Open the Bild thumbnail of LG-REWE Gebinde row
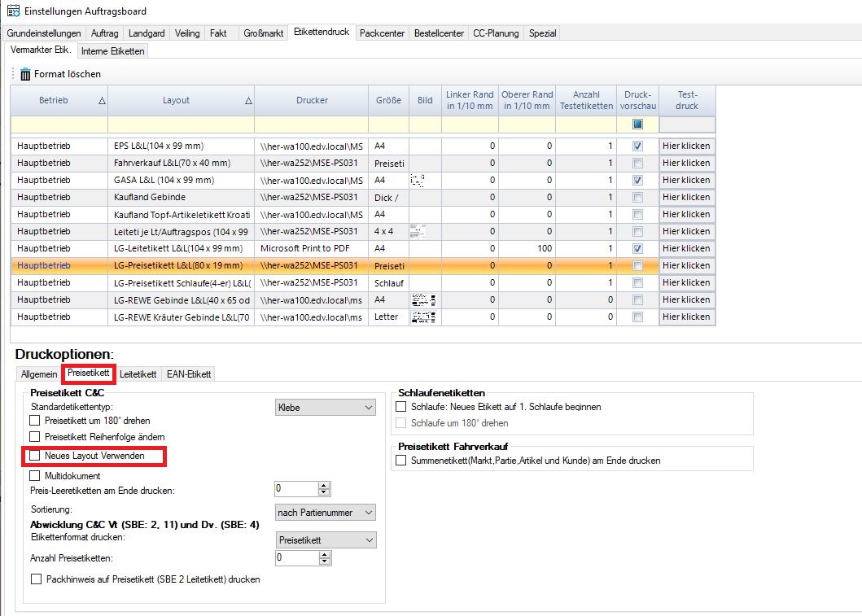Image resolution: width=862 pixels, height=616 pixels. [423, 299]
